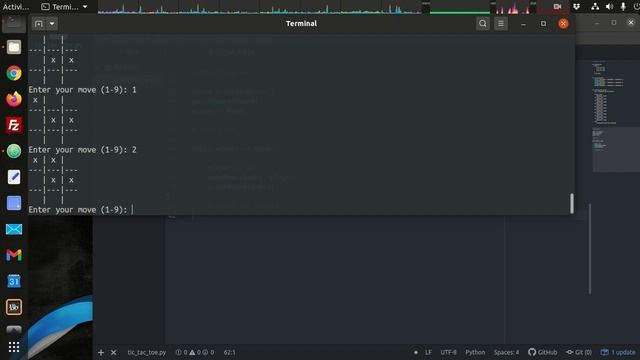Open the Git (0) panel from status bar
This screenshot has height=360, width=640.
[579, 352]
